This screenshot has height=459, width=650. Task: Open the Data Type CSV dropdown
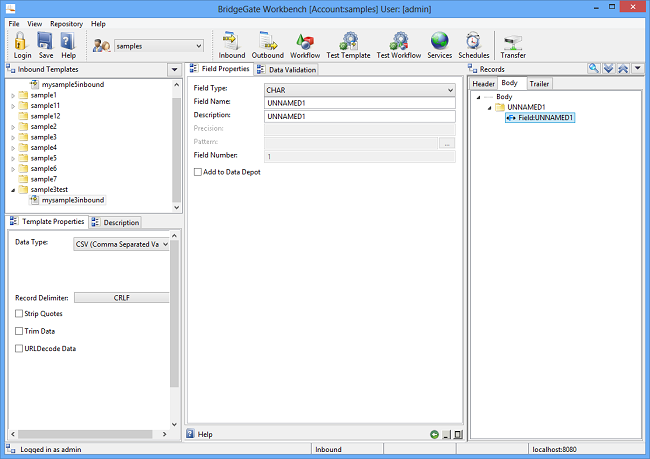[165, 244]
